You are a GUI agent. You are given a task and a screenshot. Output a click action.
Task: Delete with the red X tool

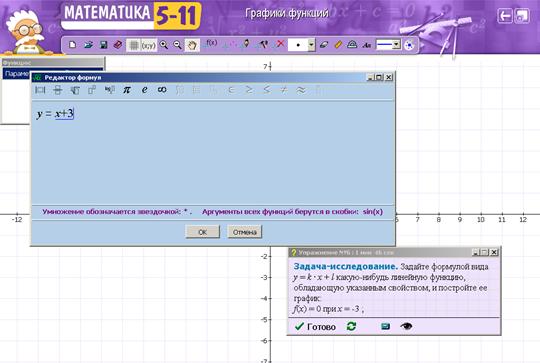tap(280, 44)
